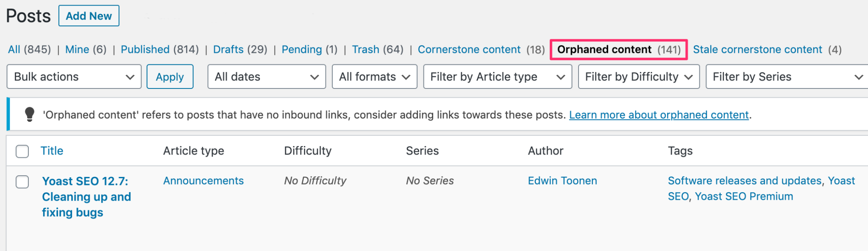The image size is (868, 251).
Task: Open the All formats dropdown
Action: [x=375, y=77]
